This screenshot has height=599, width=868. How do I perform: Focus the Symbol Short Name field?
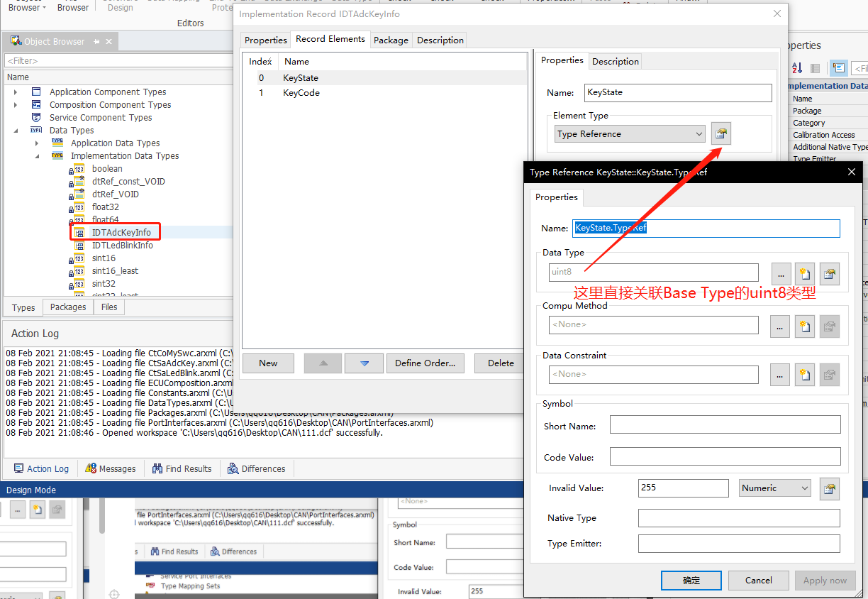[x=725, y=424]
